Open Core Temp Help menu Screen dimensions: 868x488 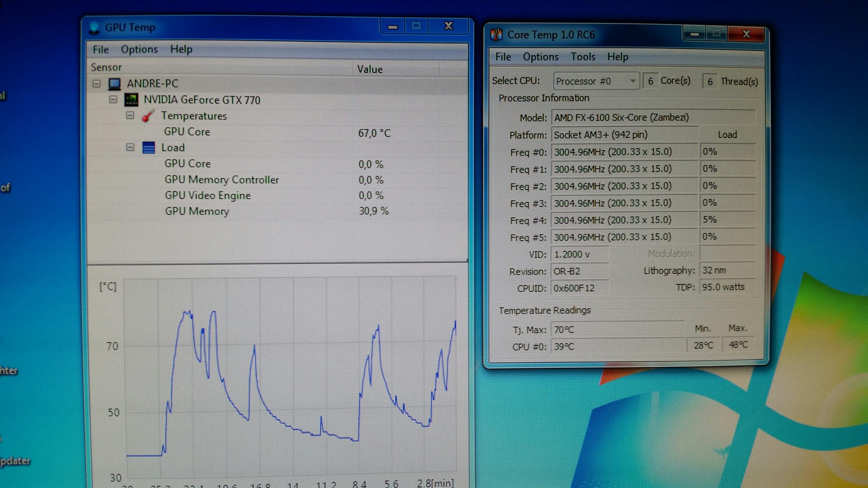pyautogui.click(x=617, y=57)
